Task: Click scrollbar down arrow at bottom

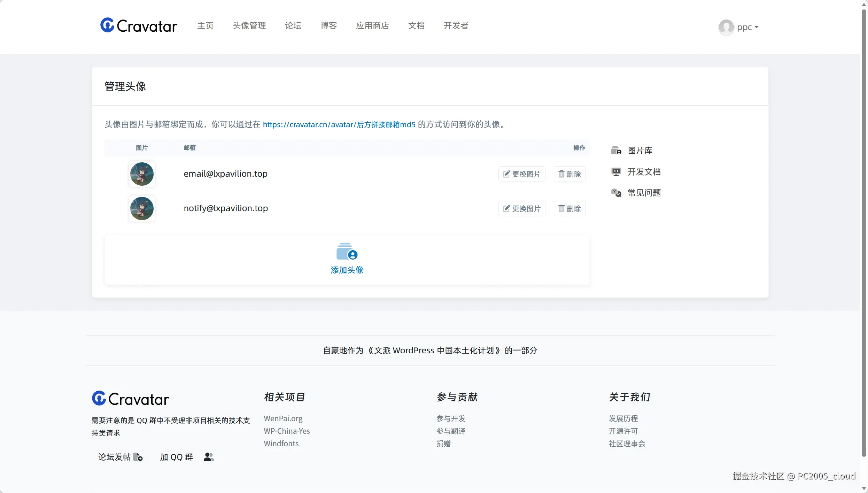Action: pyautogui.click(x=864, y=488)
